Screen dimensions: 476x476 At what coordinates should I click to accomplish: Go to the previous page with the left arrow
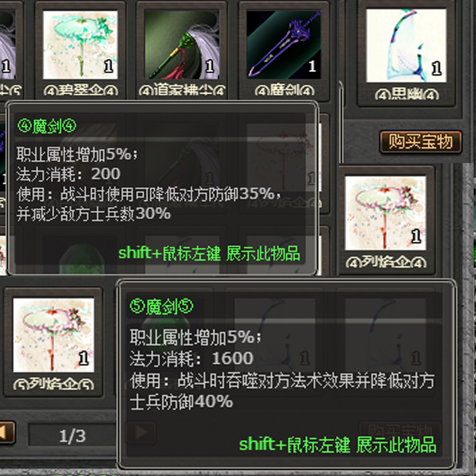pos(7,433)
